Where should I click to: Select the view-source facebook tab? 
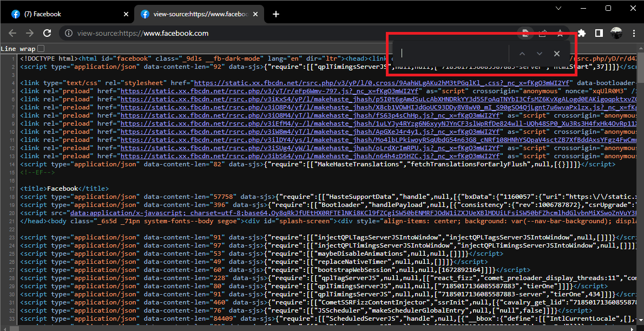click(198, 14)
